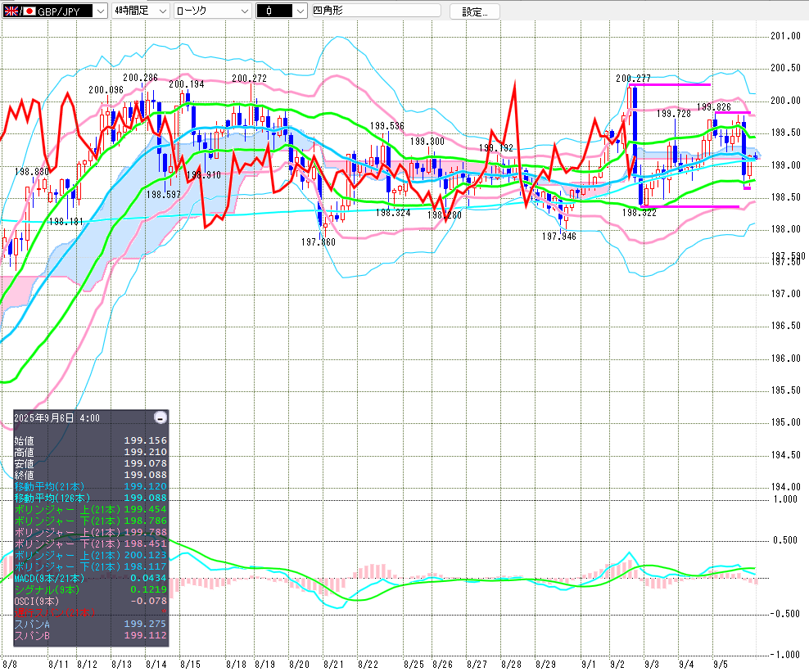Click the 201.00 price axis label

785,35
